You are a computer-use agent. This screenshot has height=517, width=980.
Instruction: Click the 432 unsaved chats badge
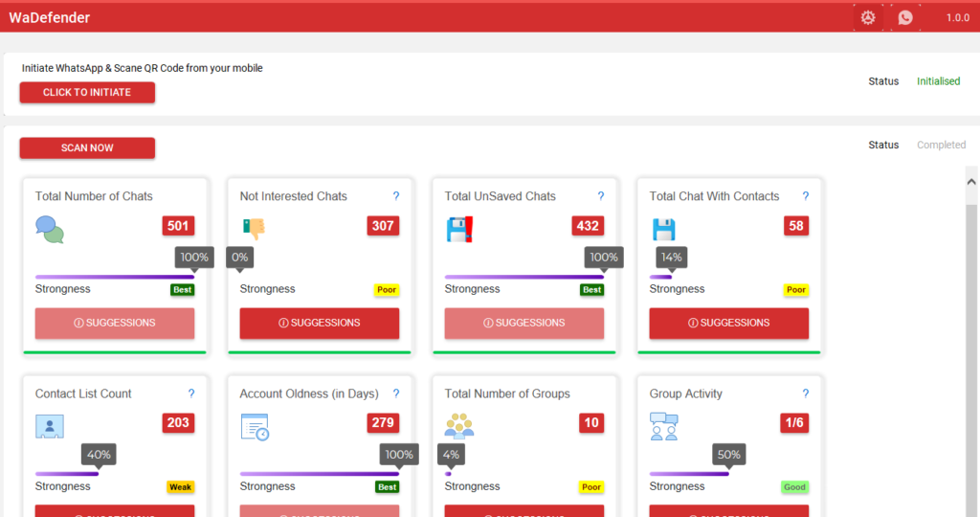pos(588,226)
